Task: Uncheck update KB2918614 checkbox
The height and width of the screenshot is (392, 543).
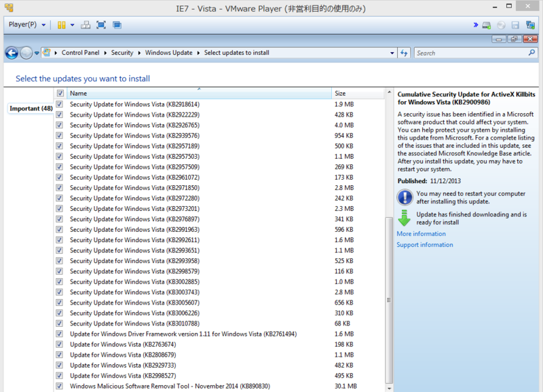Action: [60, 104]
